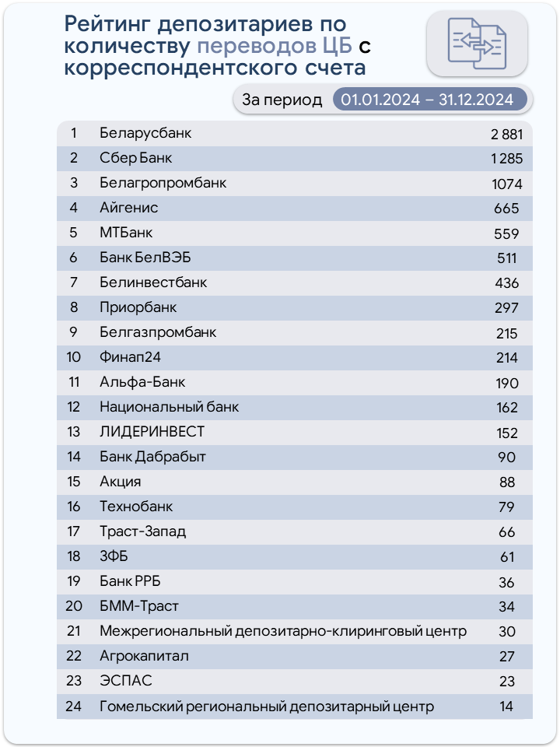
Task: Click the value 1074
Action: [x=506, y=184]
